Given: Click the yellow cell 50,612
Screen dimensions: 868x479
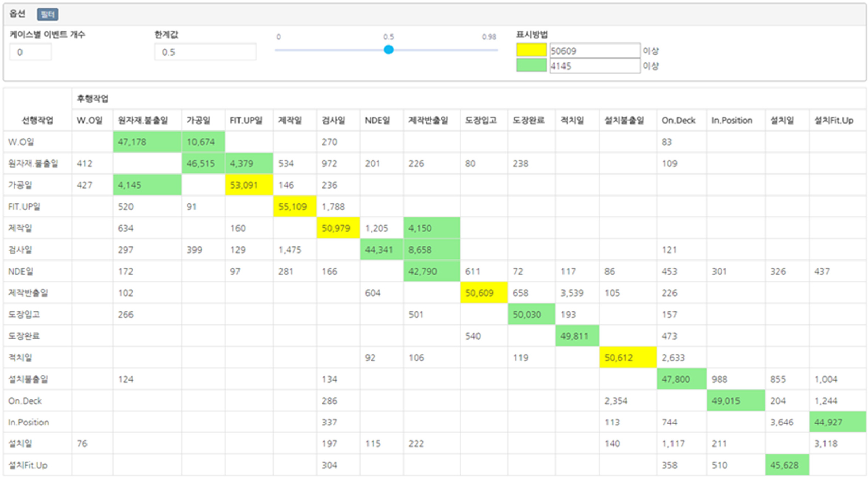Looking at the screenshot, I should [628, 357].
